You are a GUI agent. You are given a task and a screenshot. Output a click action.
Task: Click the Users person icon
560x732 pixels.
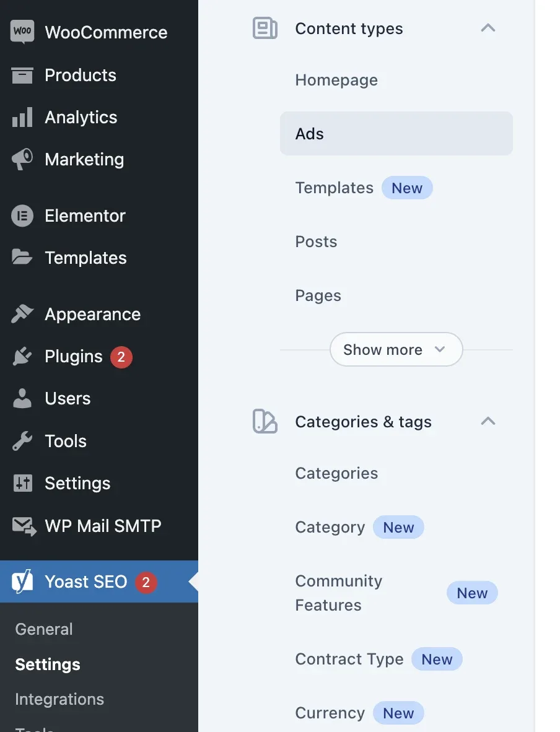click(x=22, y=398)
